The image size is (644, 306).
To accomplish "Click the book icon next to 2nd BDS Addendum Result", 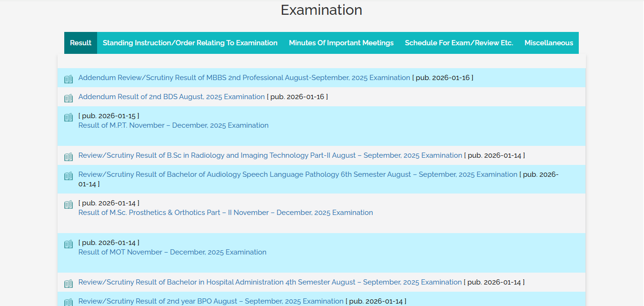I will coord(69,97).
